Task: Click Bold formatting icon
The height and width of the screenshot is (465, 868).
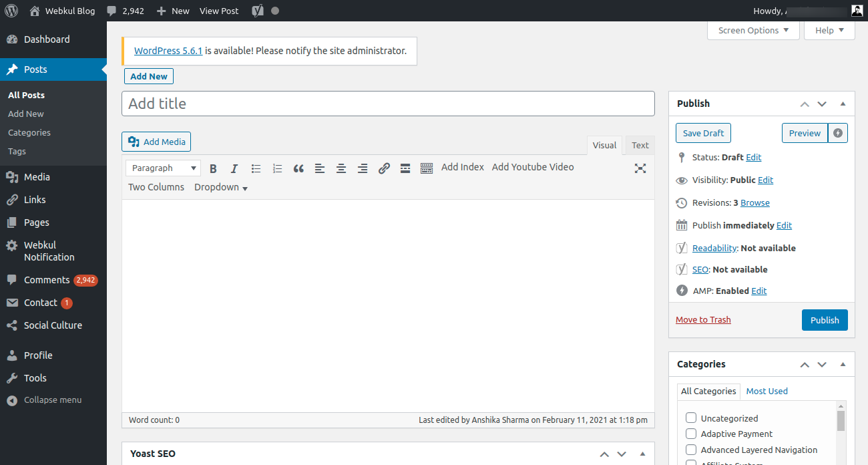Action: pos(213,168)
